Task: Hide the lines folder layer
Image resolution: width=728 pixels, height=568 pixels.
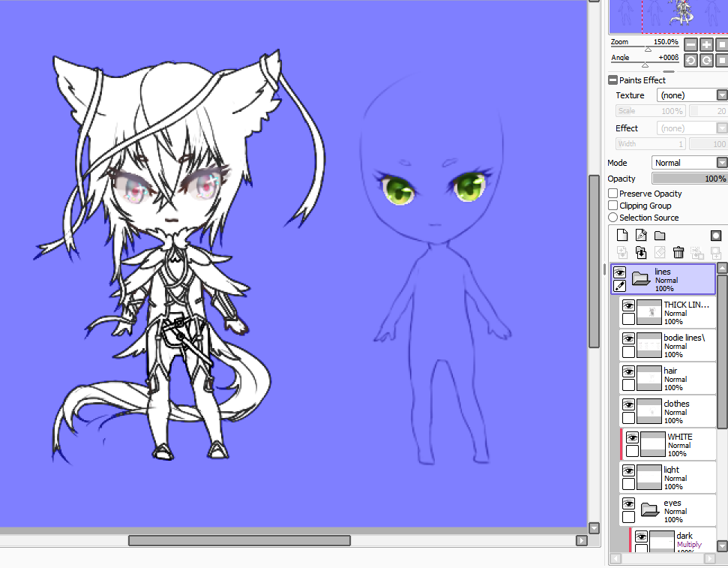Action: pyautogui.click(x=619, y=272)
